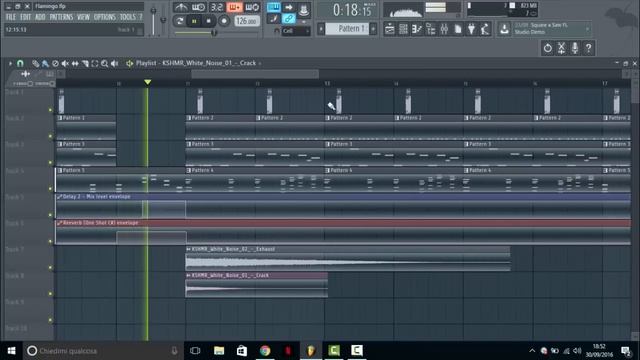Click the audio clips waveform tab icon
The width and height of the screenshot is (640, 360).
(25, 74)
